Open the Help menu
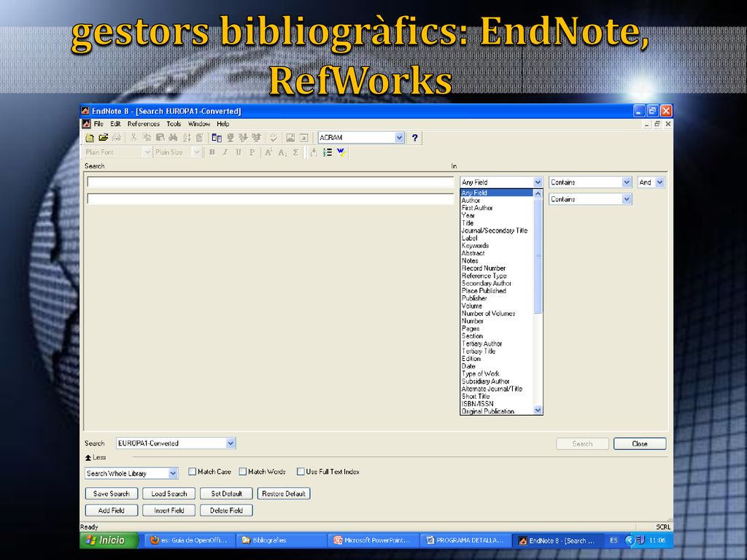The height and width of the screenshot is (560, 747). coord(223,124)
